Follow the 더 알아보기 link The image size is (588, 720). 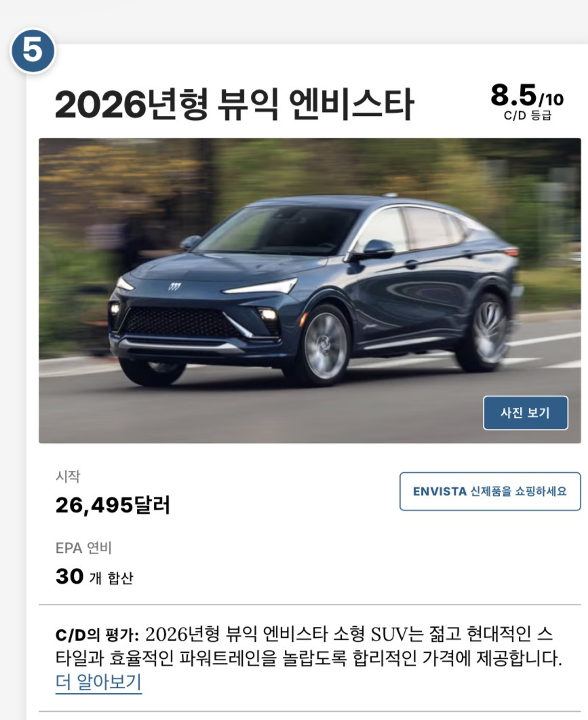pos(98,682)
